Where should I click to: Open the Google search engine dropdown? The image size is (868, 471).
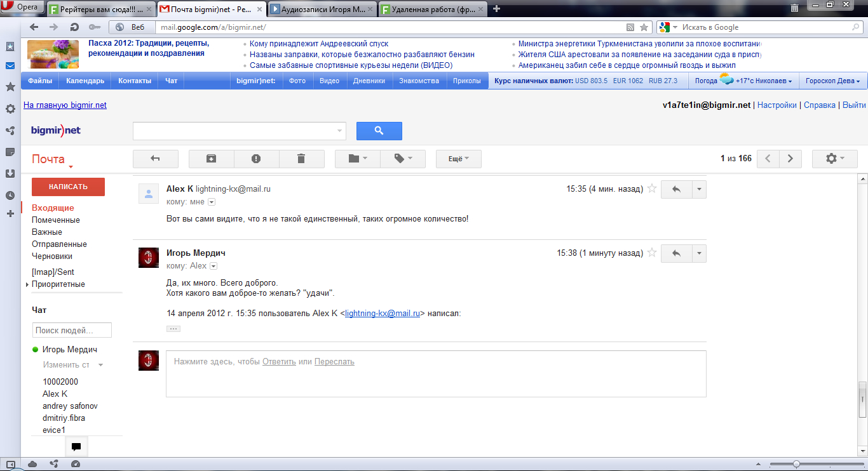[x=668, y=27]
